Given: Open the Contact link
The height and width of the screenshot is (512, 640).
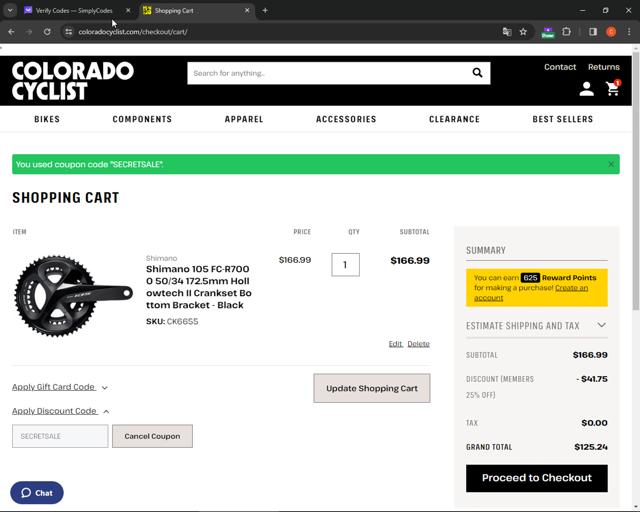Looking at the screenshot, I should coord(560,67).
